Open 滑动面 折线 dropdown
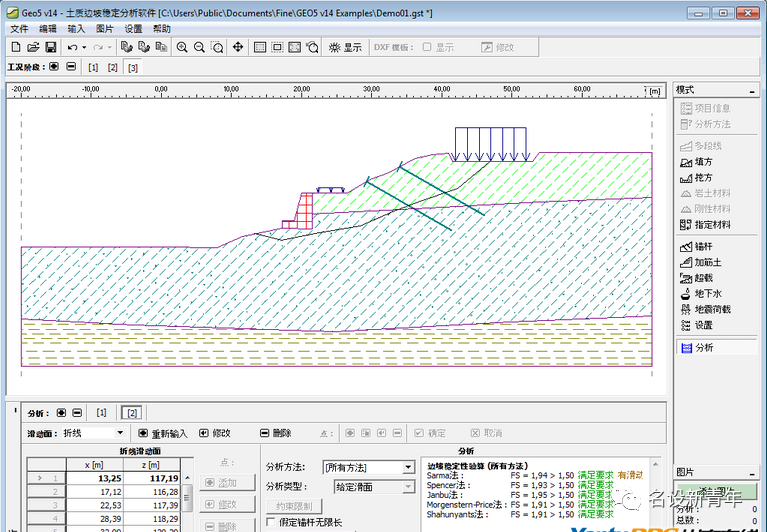Image resolution: width=767 pixels, height=532 pixels. pyautogui.click(x=93, y=433)
